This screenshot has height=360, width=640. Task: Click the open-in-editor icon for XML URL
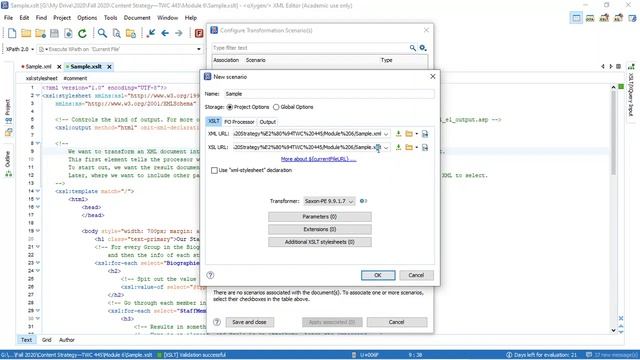pos(425,134)
